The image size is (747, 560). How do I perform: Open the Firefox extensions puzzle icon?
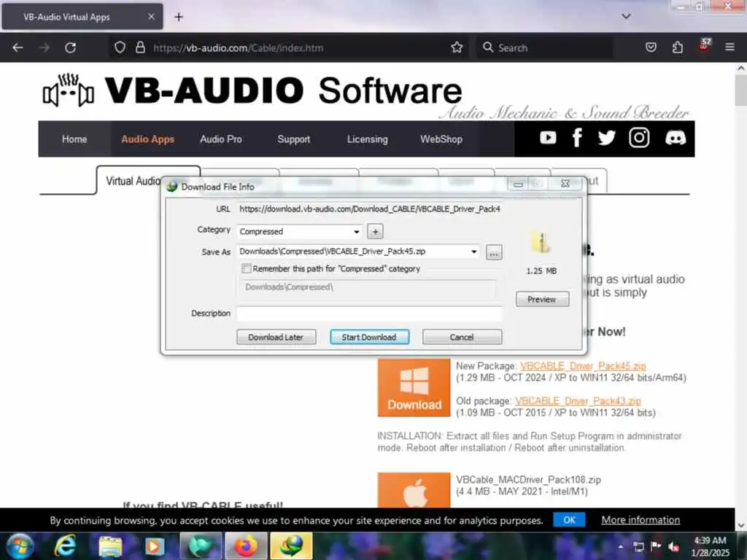(678, 47)
